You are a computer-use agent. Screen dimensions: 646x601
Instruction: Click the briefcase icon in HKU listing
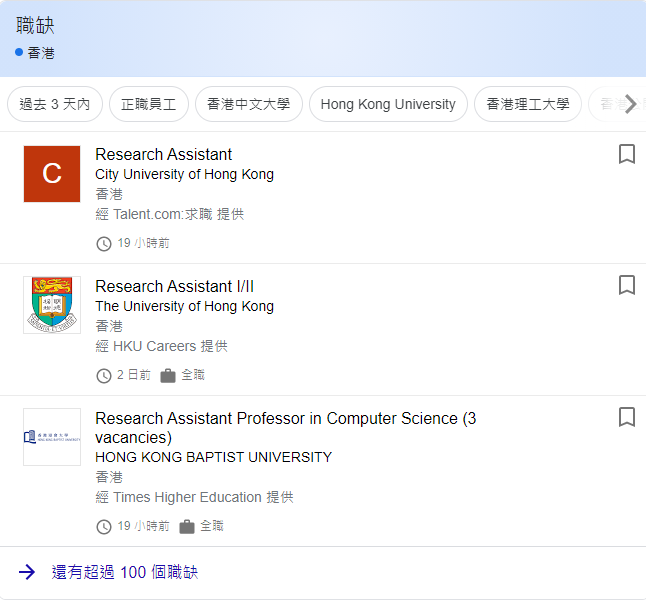coord(168,375)
